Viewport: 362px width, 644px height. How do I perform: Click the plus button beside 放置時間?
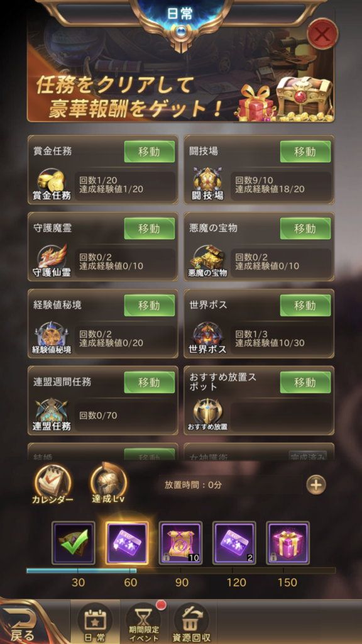point(316,485)
